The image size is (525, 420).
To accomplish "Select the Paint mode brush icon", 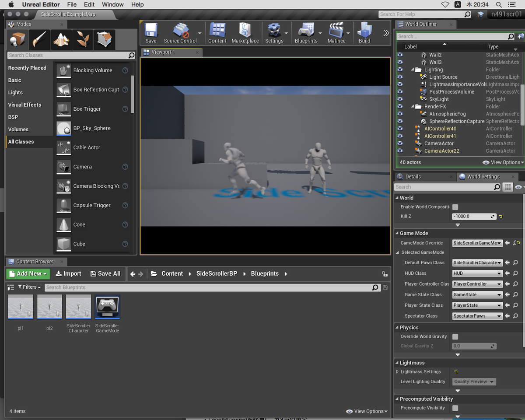I will coord(39,39).
